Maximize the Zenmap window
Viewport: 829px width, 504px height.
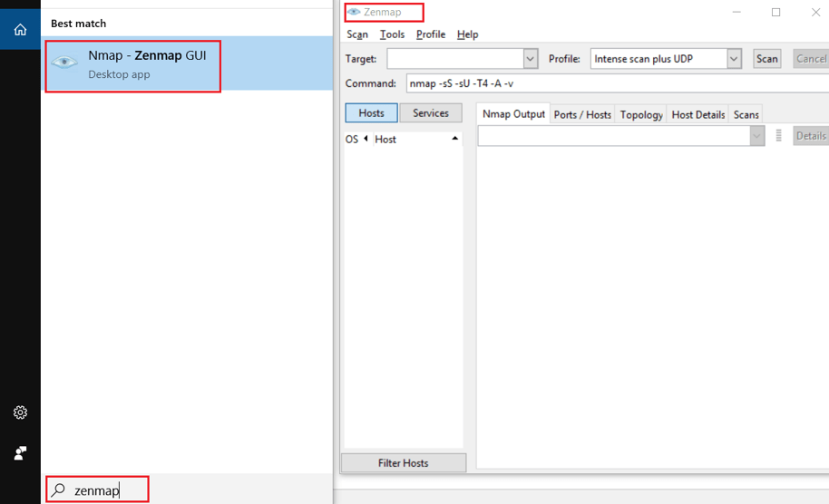coord(775,12)
